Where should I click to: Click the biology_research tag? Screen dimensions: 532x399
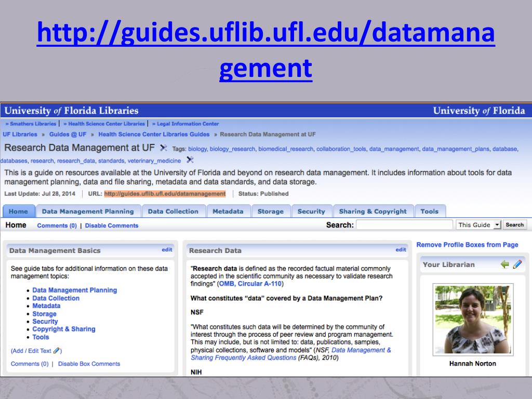click(232, 149)
